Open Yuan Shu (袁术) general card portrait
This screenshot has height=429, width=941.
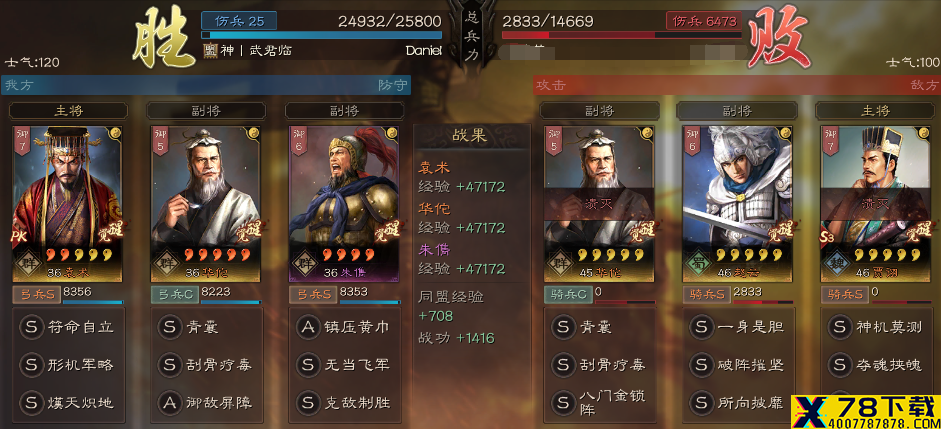[x=67, y=204]
